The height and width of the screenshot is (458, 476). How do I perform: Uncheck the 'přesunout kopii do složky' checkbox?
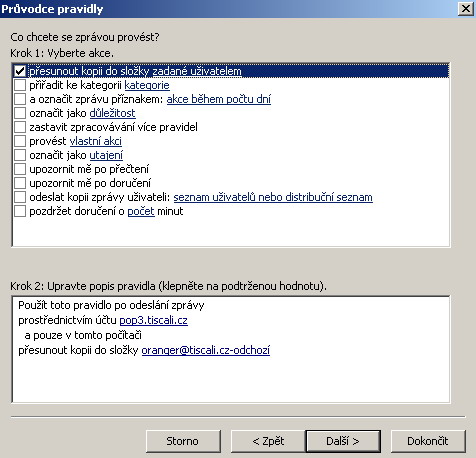tap(20, 71)
